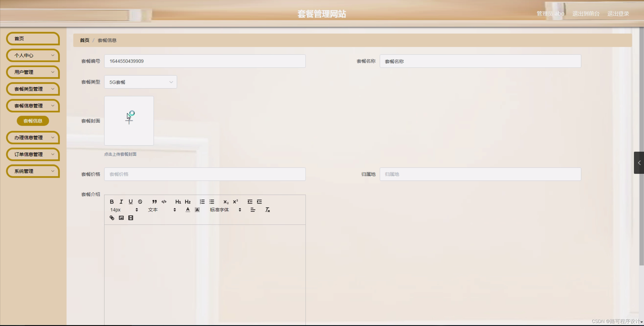644x326 pixels.
Task: Click the code block icon
Action: pos(164,202)
